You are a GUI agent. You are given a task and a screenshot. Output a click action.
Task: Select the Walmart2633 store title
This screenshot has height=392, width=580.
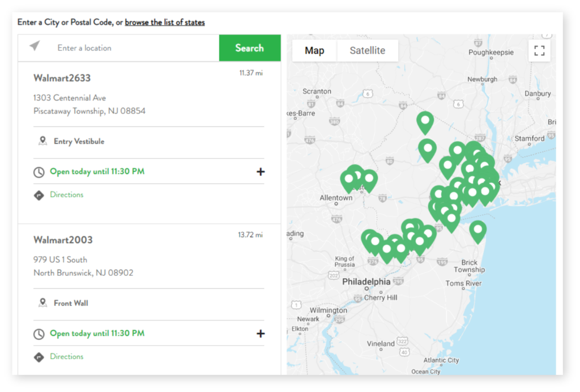click(62, 78)
